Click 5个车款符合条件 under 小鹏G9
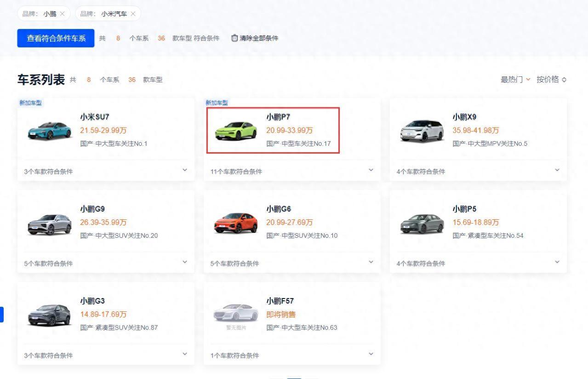Image resolution: width=588 pixels, height=379 pixels. [48, 264]
